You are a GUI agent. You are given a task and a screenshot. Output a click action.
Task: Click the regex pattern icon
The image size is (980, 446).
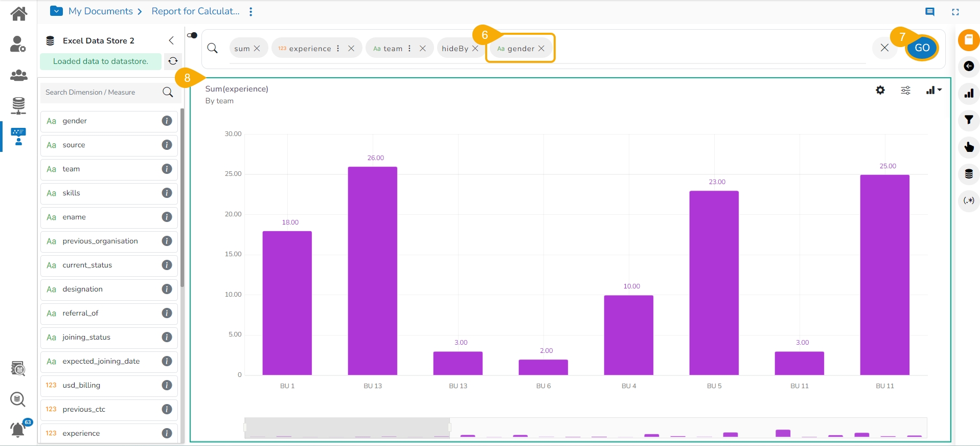pos(968,200)
